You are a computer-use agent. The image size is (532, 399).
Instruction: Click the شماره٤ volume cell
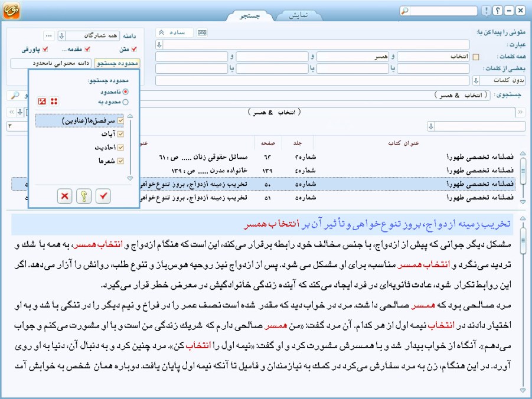305,171
